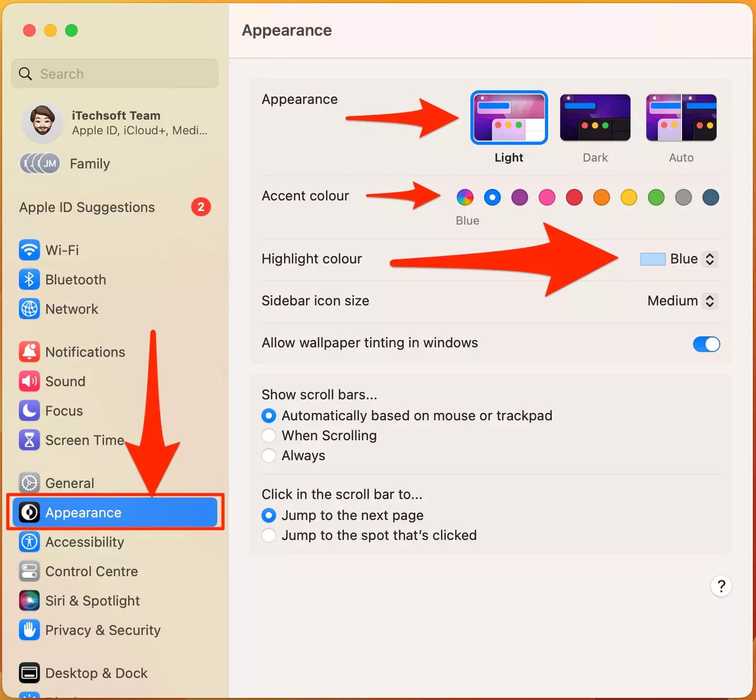Open Family sharing settings
The height and width of the screenshot is (700, 756).
tap(89, 163)
